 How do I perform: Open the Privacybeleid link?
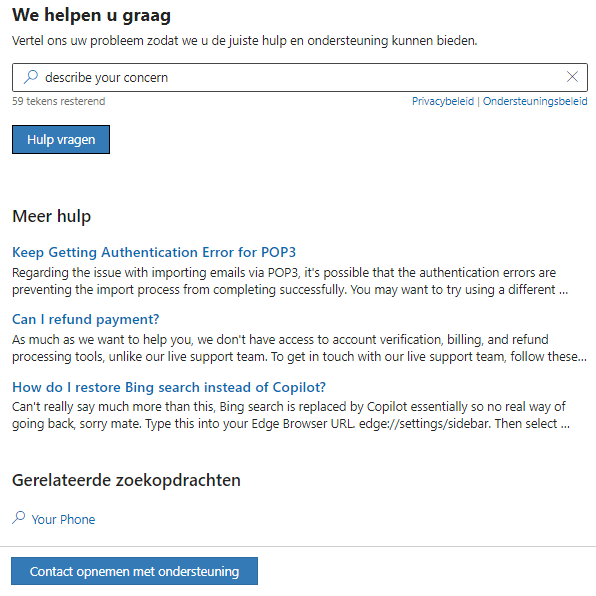click(443, 101)
